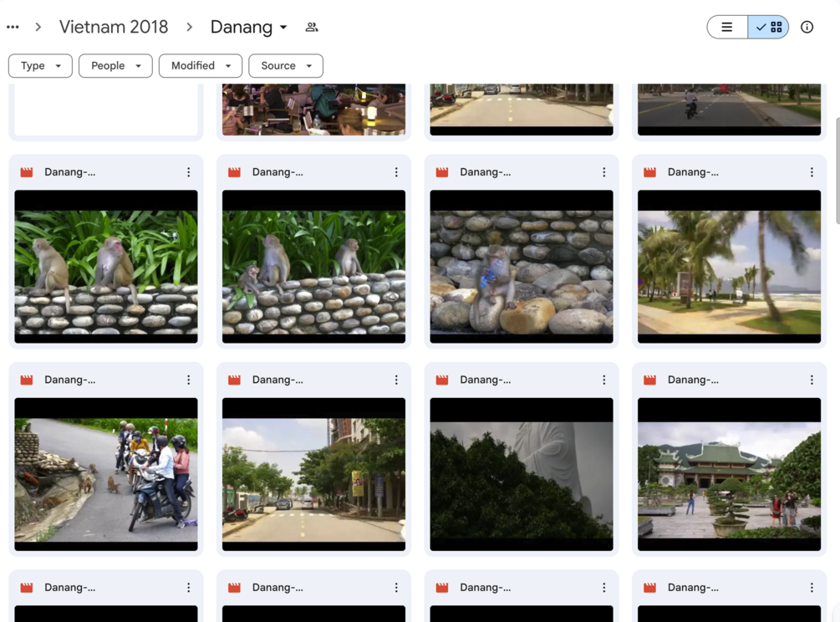This screenshot has width=840, height=622.
Task: Click the video file icon of the palm trees card
Action: pyautogui.click(x=649, y=172)
